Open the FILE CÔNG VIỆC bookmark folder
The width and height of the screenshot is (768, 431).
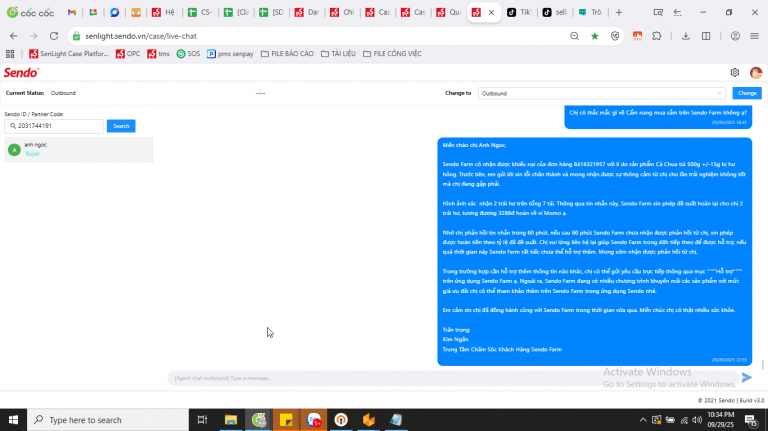tap(392, 54)
